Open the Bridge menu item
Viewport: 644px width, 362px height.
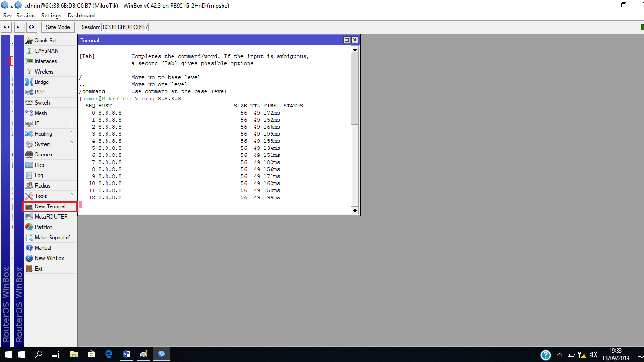point(50,82)
